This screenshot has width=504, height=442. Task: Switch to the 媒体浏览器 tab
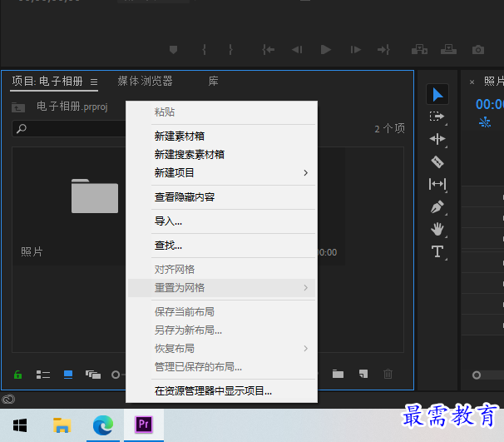click(x=145, y=81)
